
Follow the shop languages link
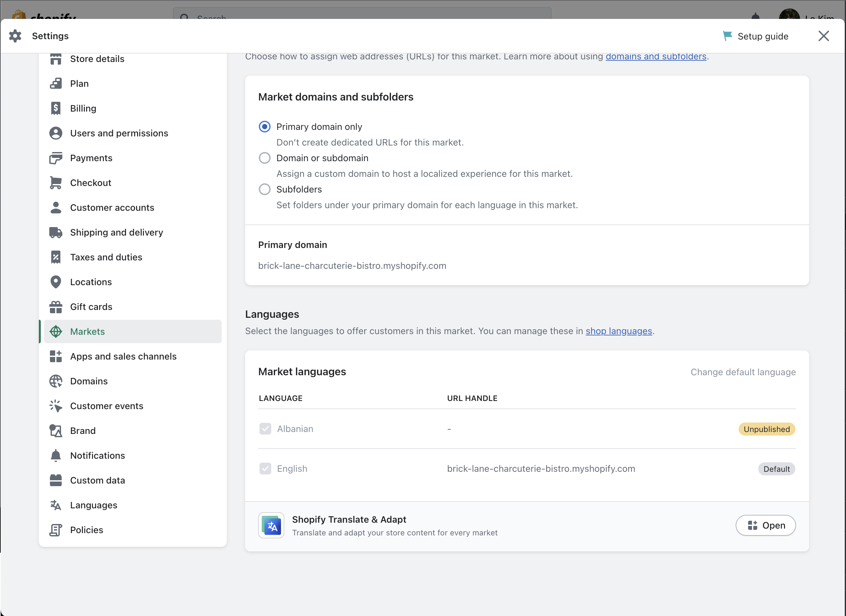point(619,331)
